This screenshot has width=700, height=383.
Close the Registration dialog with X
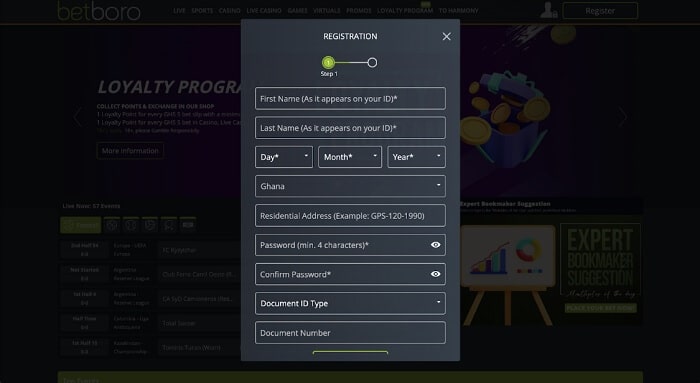point(446,37)
